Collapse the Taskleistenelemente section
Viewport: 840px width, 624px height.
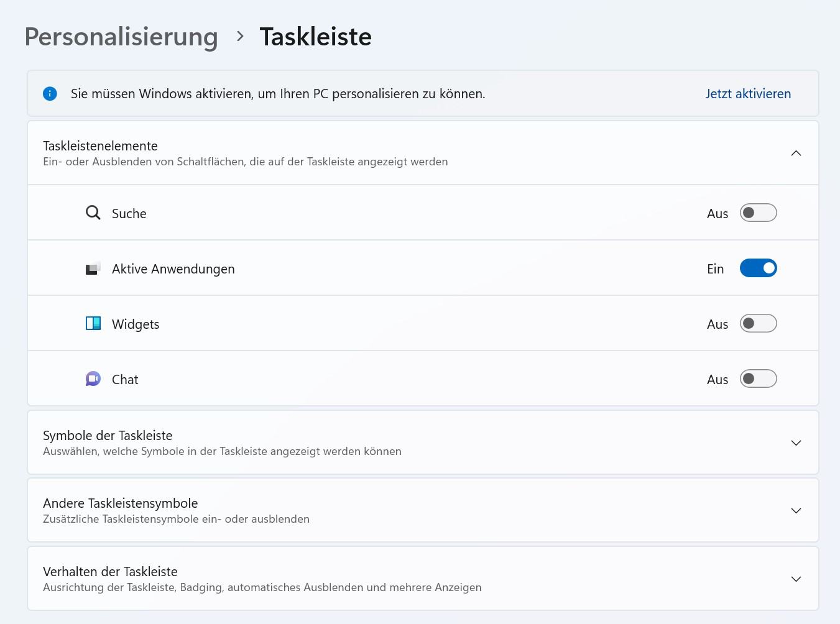[x=796, y=154]
